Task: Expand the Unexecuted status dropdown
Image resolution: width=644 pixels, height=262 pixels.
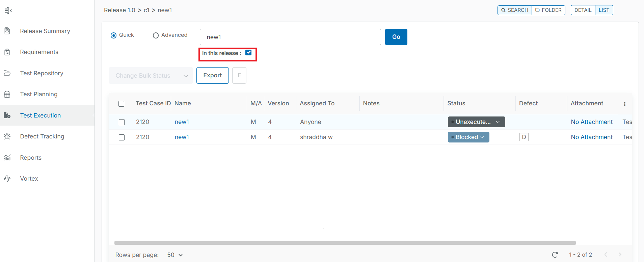Action: coord(476,122)
